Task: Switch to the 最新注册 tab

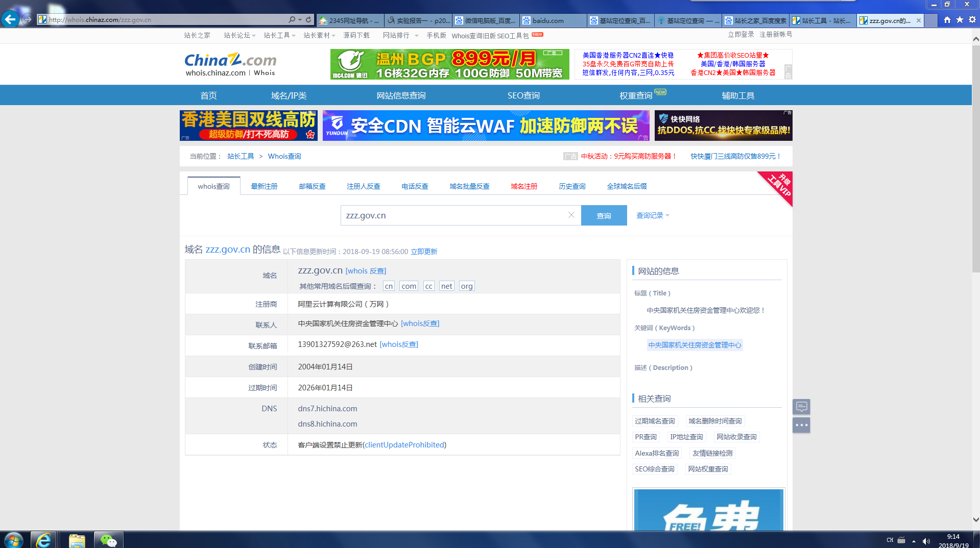Action: point(264,186)
